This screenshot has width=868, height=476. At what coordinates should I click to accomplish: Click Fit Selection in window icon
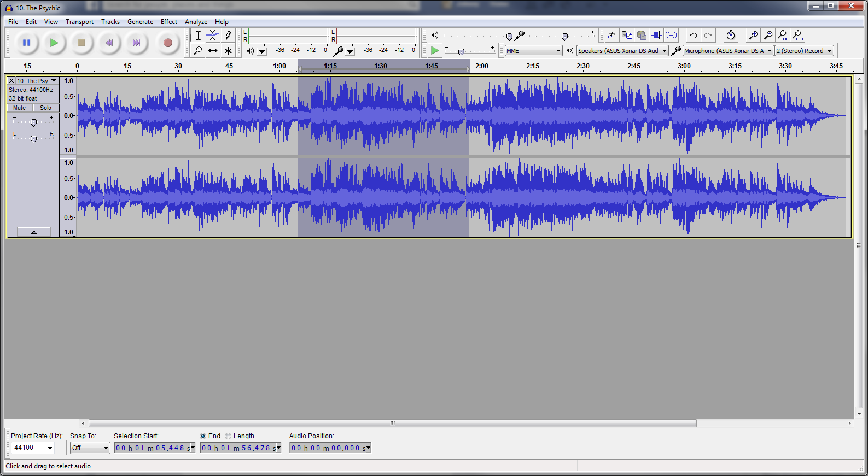[783, 35]
